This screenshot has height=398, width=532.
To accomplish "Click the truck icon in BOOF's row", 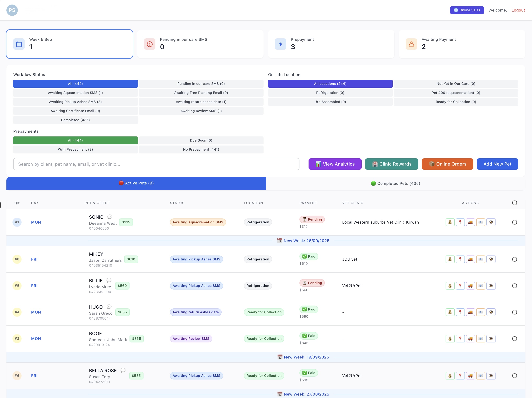I will point(470,339).
